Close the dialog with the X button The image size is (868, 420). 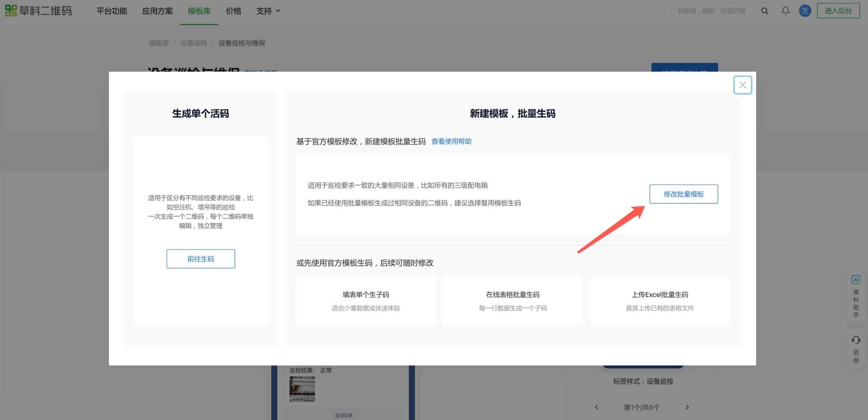pos(743,85)
